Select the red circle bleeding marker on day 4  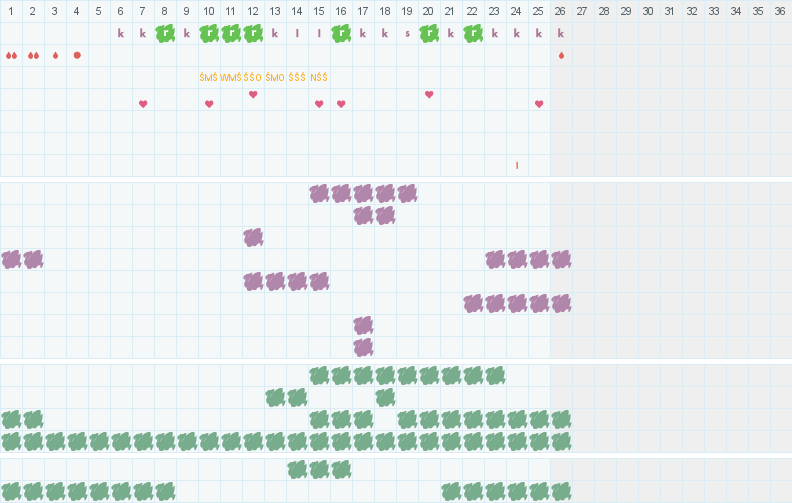[77, 55]
